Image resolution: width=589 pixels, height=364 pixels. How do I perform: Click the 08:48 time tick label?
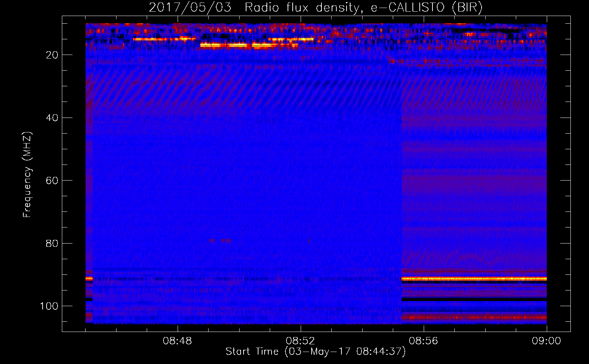click(x=177, y=341)
